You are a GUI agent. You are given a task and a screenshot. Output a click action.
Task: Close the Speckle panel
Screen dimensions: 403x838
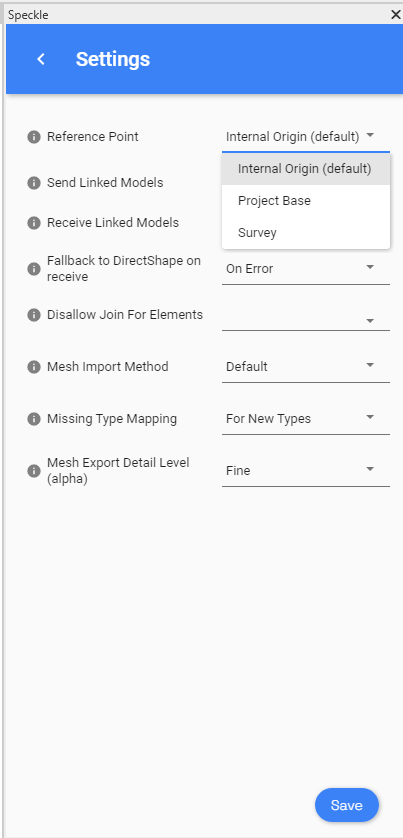point(396,15)
